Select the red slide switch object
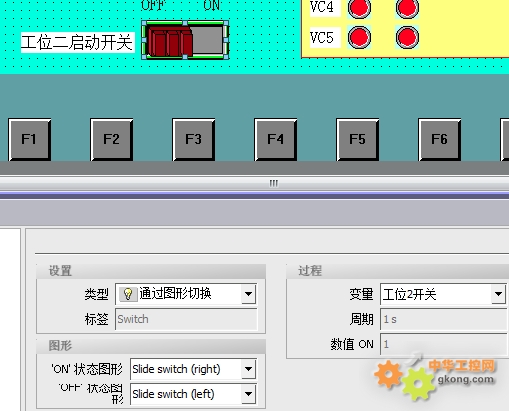The width and height of the screenshot is (509, 411). pos(185,40)
